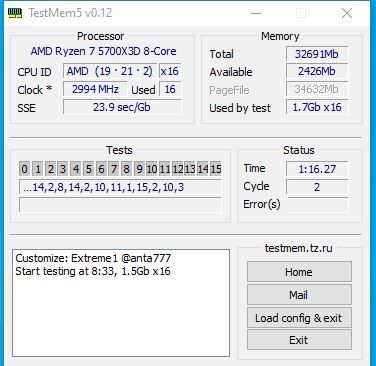
Task: Select test box 8
Action: point(127,169)
